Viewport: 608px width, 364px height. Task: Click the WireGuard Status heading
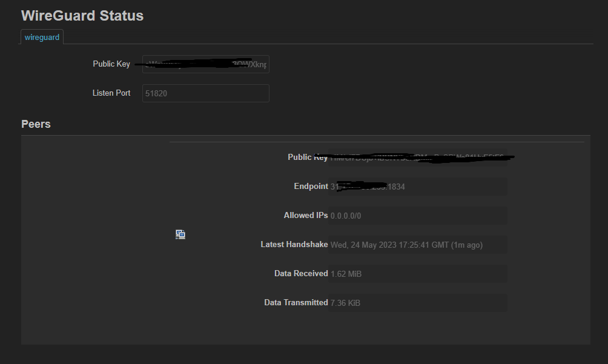coord(82,16)
